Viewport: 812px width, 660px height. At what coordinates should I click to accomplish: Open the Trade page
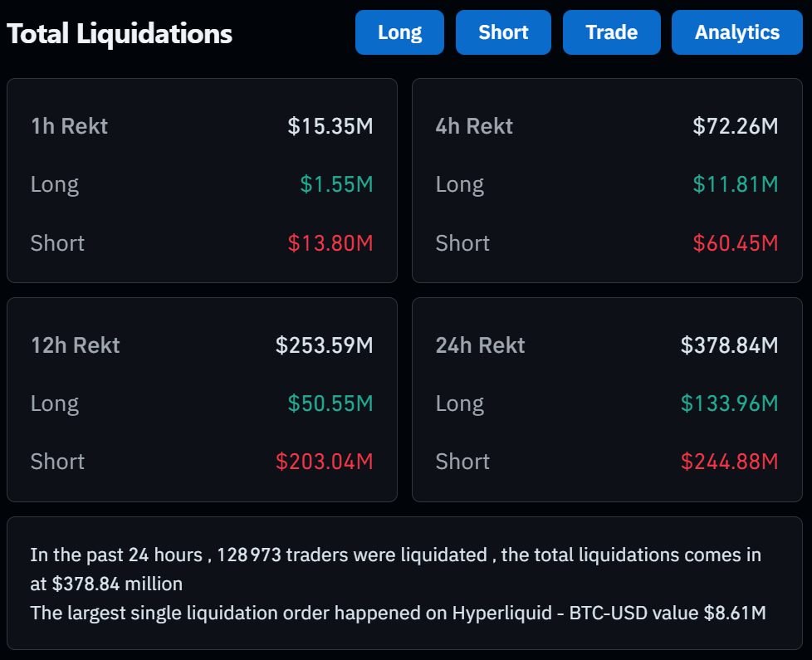(x=611, y=32)
